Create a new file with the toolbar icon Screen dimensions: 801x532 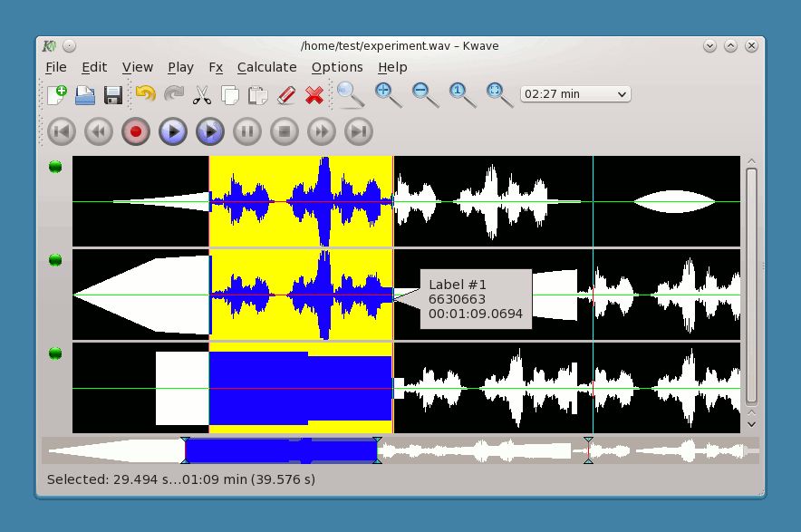coord(57,94)
